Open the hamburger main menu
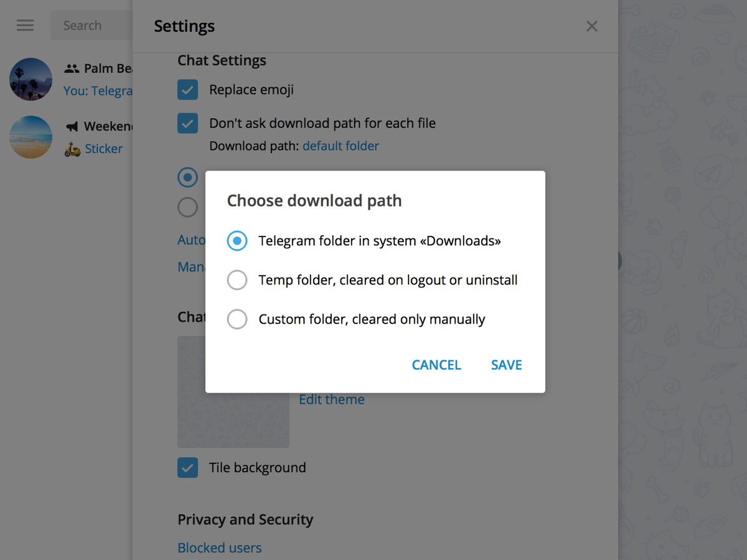Screen dimensions: 747x560 pos(26,26)
